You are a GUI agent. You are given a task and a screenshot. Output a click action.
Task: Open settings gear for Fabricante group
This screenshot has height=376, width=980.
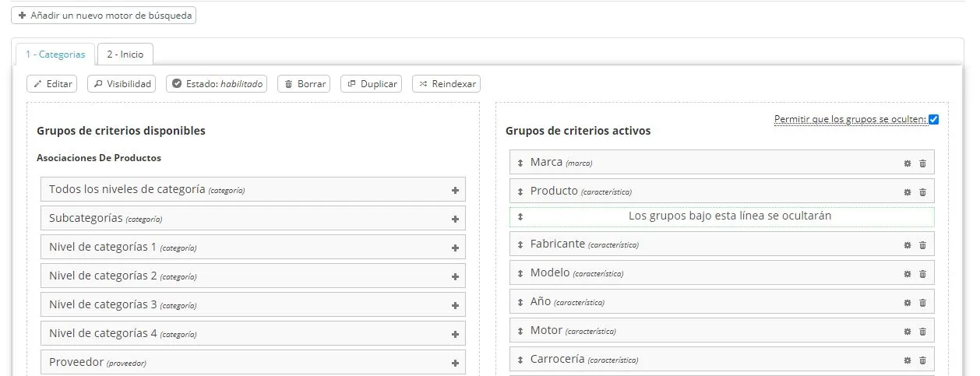coord(907,245)
